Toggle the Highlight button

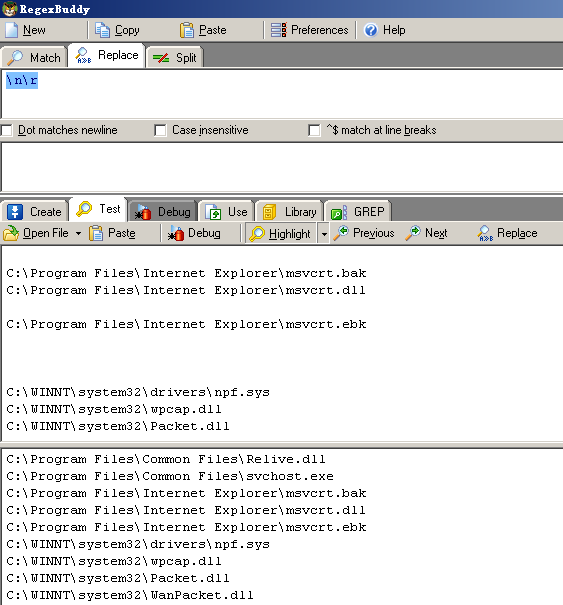tap(281, 234)
